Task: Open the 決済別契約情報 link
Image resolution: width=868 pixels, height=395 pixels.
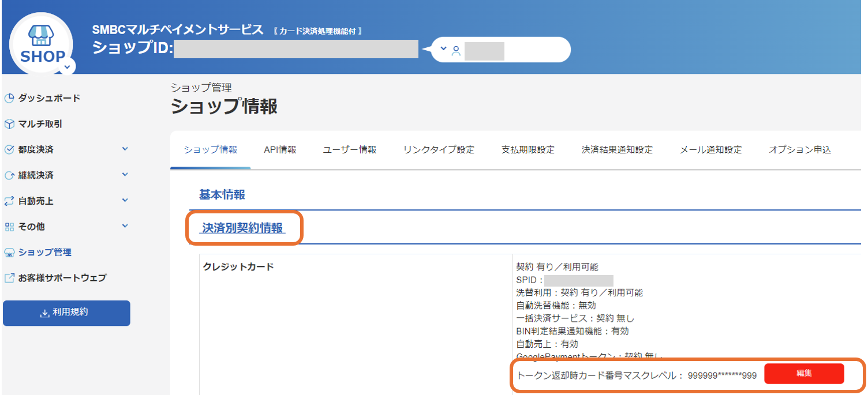Action: pyautogui.click(x=243, y=227)
